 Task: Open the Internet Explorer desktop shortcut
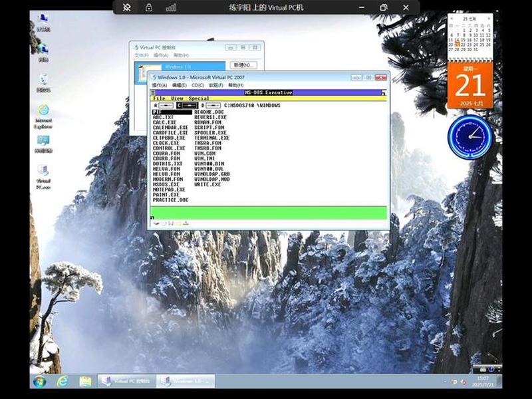point(43,116)
